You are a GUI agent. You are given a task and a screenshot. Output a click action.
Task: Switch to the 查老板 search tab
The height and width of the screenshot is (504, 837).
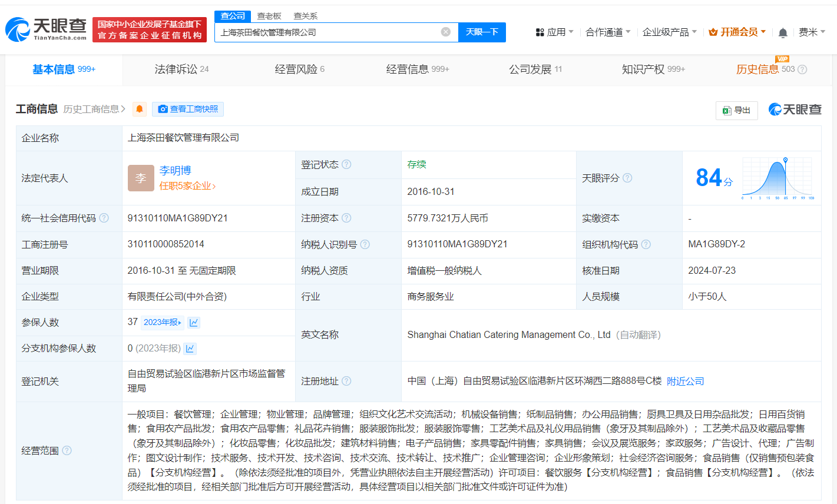coord(268,16)
